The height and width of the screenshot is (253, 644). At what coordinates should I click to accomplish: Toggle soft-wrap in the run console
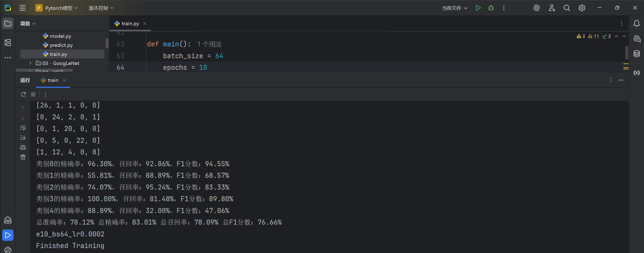pos(23,128)
